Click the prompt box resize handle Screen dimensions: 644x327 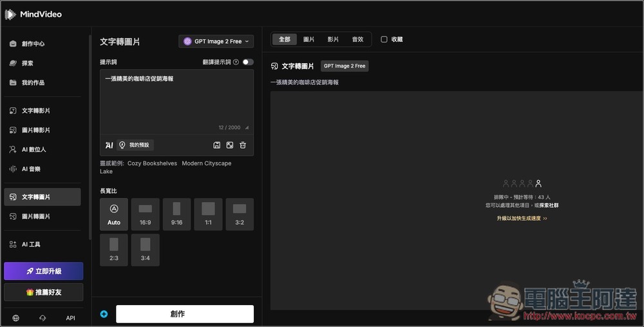(247, 127)
